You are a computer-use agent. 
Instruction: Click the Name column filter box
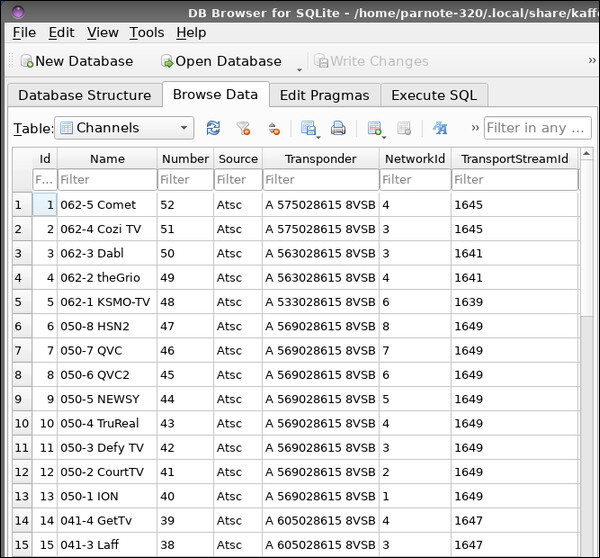(x=107, y=179)
